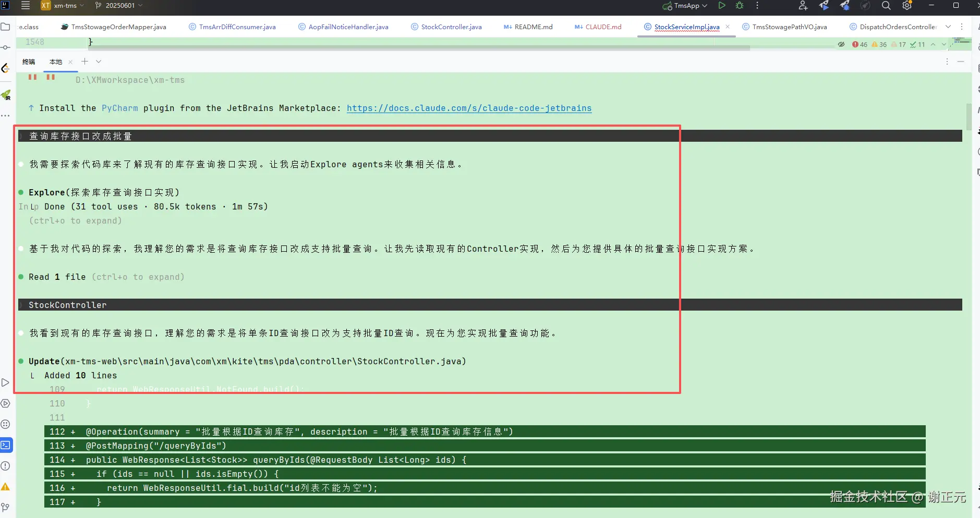980x518 pixels.
Task: Close the StockServiceImpl.java tab
Action: pyautogui.click(x=728, y=27)
